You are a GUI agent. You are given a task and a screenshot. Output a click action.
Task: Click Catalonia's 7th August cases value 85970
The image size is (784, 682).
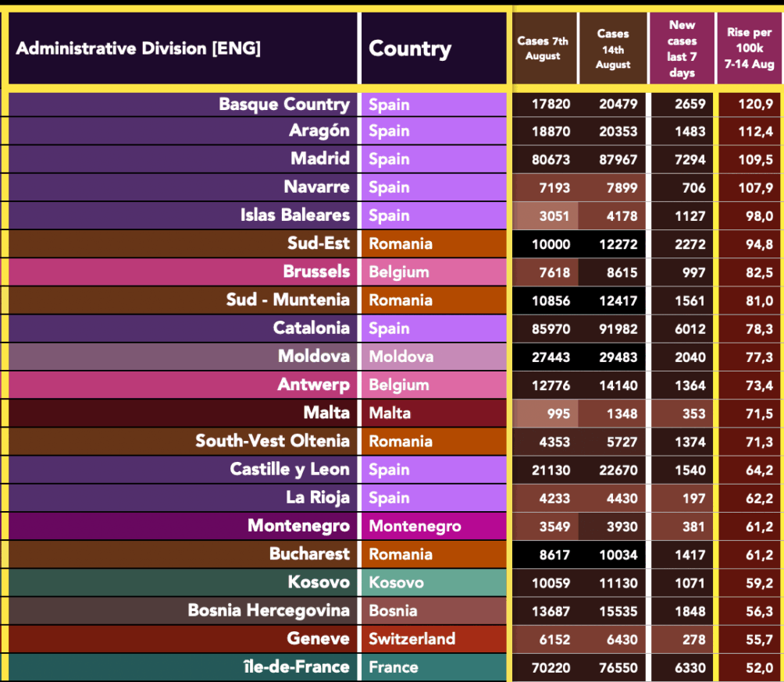[550, 329]
